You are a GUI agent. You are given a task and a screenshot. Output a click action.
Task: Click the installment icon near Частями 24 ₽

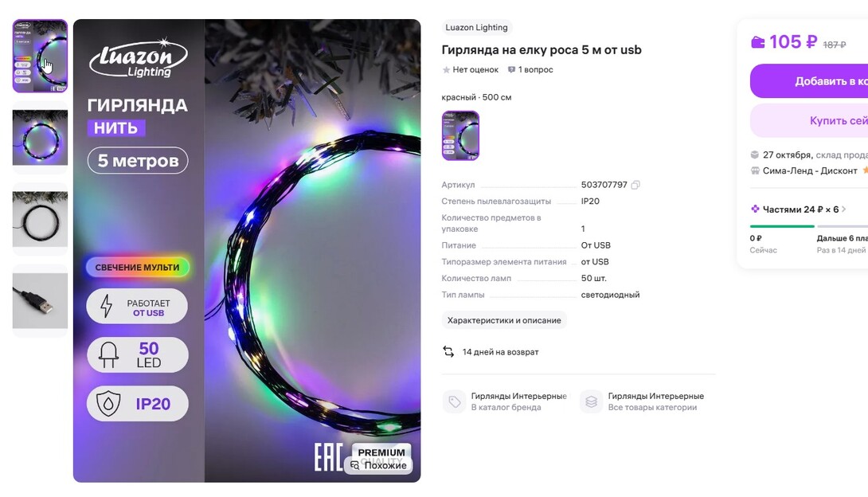754,209
